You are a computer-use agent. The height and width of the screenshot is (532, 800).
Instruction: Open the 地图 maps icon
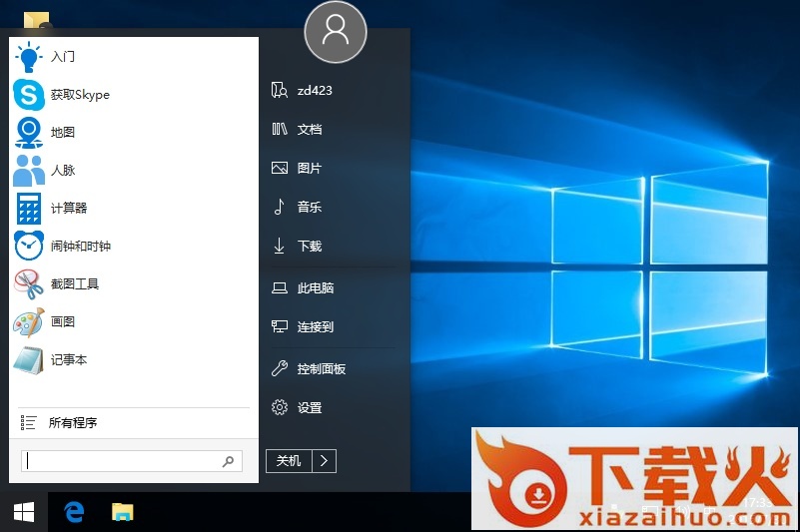(x=29, y=132)
